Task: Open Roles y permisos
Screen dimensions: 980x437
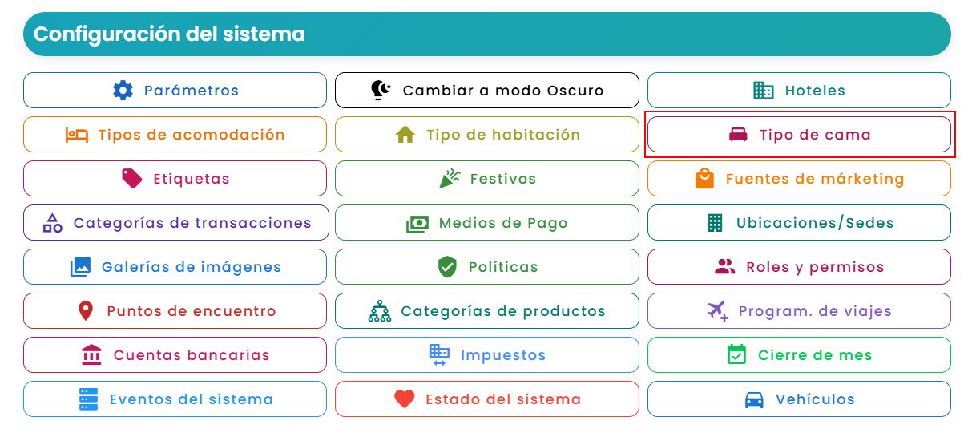Action: (799, 267)
